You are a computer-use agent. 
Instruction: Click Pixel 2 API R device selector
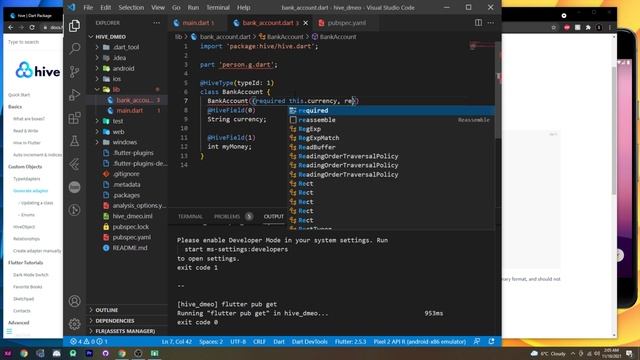pos(420,342)
